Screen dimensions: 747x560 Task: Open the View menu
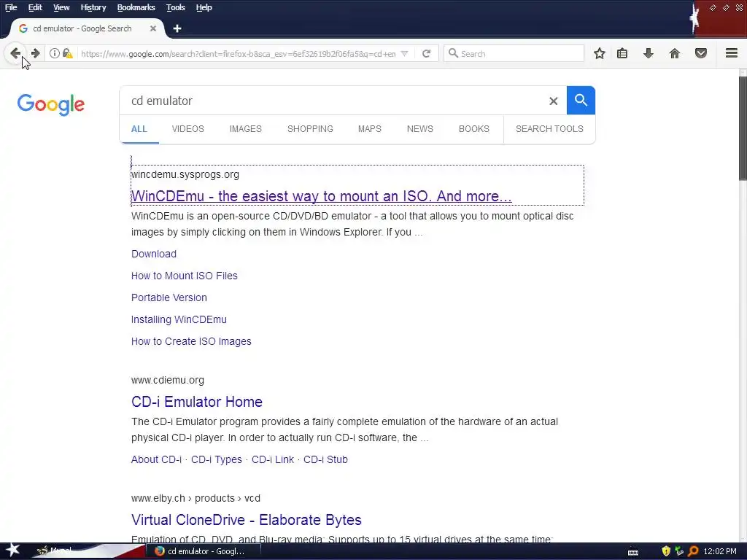[61, 7]
